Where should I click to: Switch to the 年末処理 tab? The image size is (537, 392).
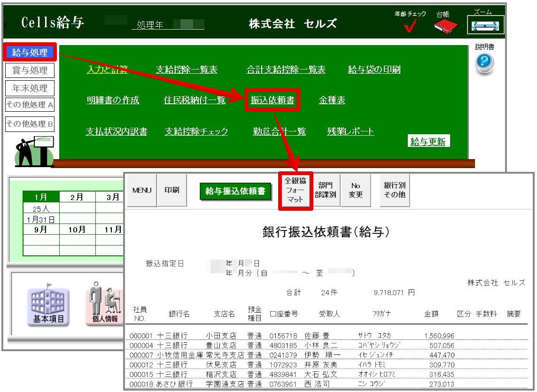[30, 88]
